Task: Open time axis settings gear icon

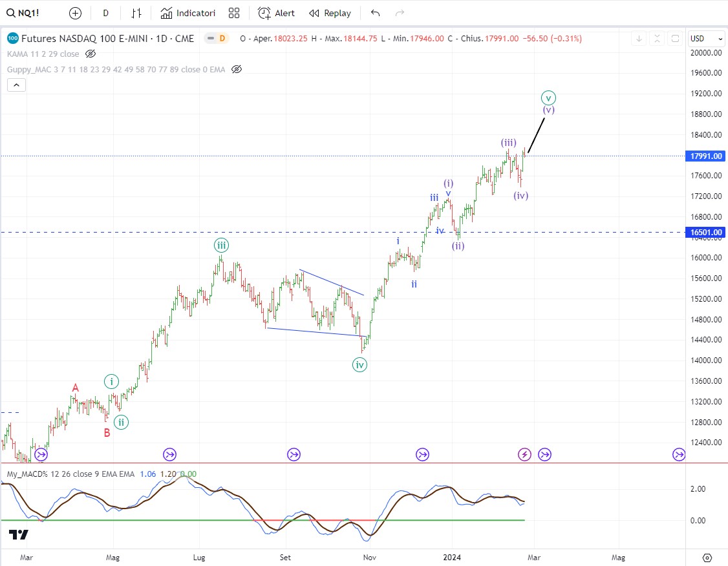Action: click(x=707, y=557)
